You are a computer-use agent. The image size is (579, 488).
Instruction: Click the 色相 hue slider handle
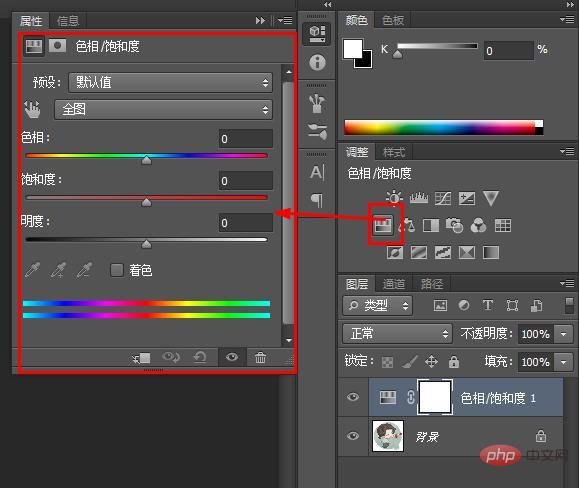point(147,160)
